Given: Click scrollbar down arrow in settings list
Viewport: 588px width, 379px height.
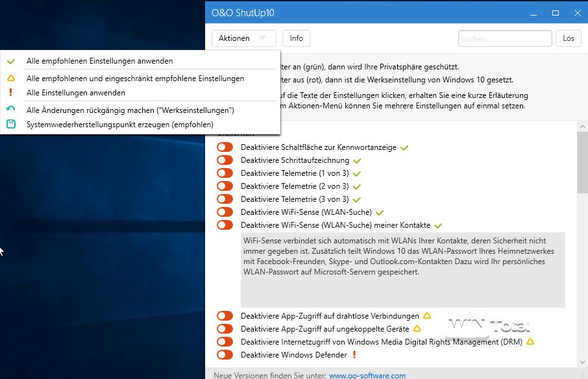Looking at the screenshot, I should point(582,362).
